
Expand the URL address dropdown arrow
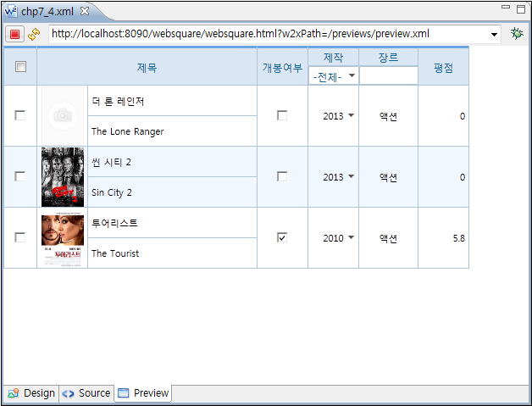coord(495,34)
